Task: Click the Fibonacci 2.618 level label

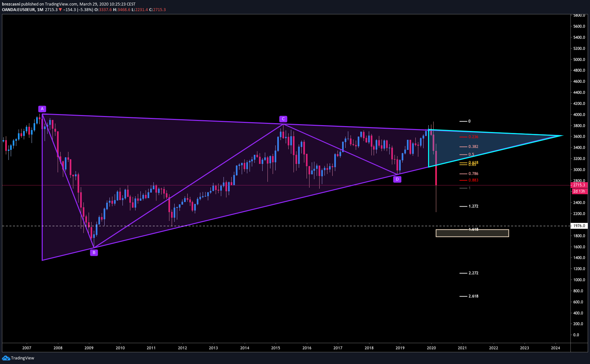Action: pyautogui.click(x=473, y=296)
